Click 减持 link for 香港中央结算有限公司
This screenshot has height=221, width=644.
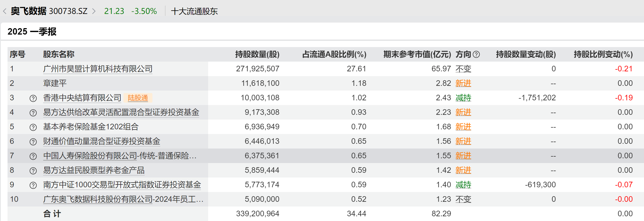click(463, 98)
